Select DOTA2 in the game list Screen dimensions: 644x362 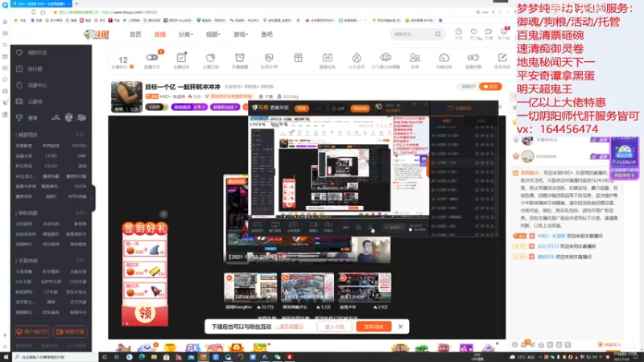[x=79, y=146]
